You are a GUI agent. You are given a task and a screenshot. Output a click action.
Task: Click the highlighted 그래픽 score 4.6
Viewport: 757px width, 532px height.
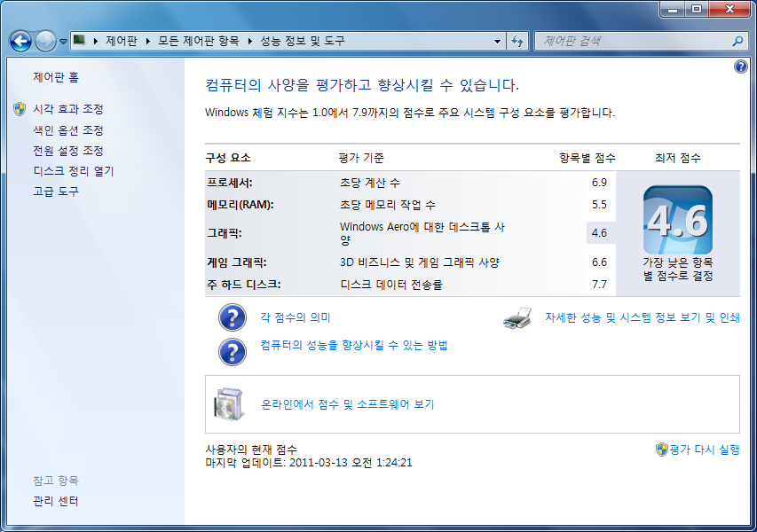coord(599,233)
